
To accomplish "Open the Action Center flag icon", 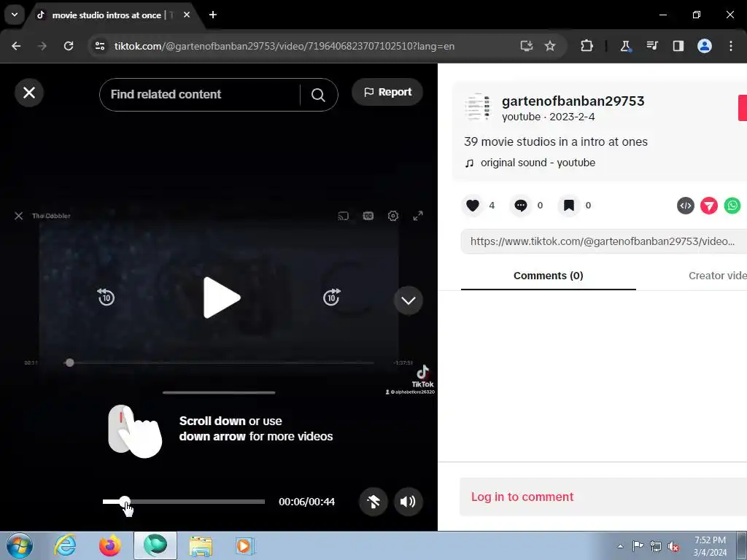I will [638, 546].
